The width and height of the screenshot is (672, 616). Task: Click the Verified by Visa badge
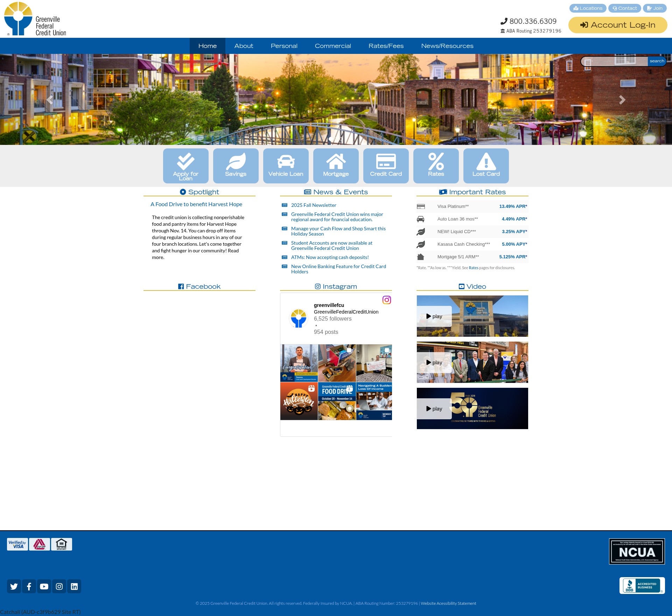pos(17,544)
